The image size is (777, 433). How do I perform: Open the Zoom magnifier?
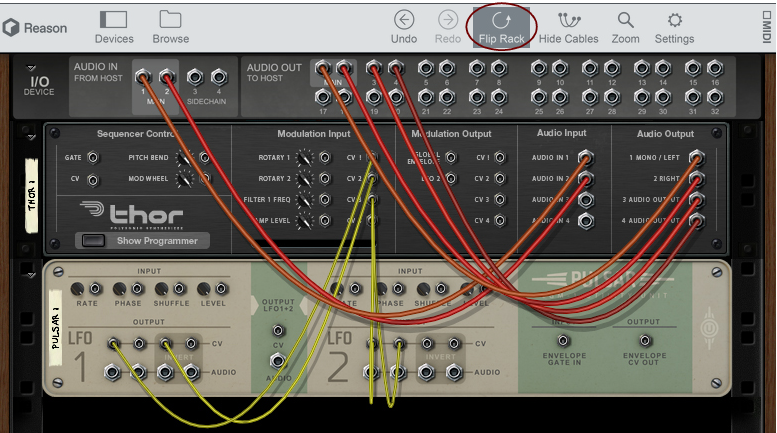coord(625,28)
